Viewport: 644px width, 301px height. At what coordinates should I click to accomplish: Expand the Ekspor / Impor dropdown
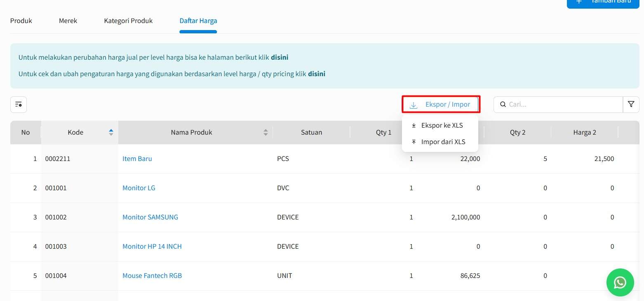click(x=441, y=105)
